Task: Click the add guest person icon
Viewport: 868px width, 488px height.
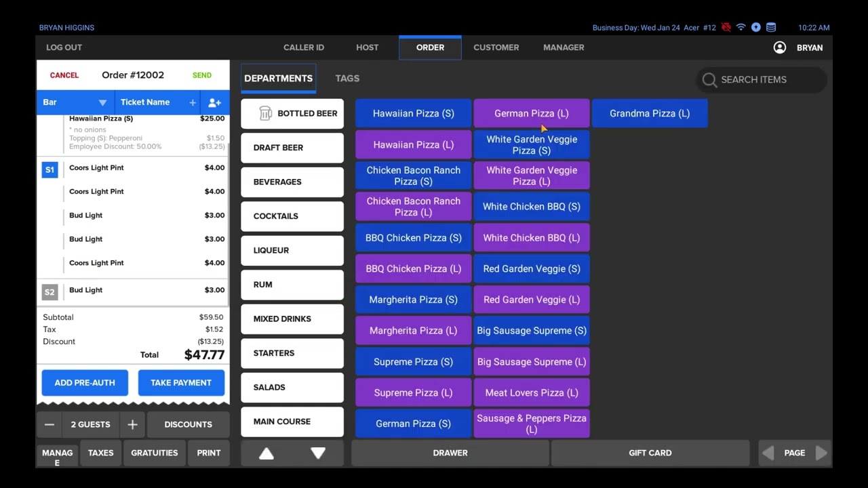Action: tap(214, 102)
